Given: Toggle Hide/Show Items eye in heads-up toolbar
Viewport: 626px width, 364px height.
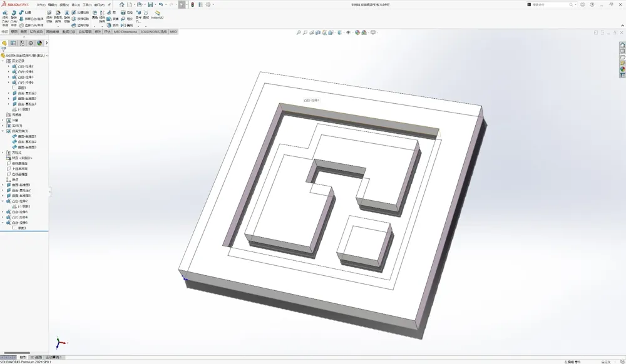Looking at the screenshot, I should 349,33.
